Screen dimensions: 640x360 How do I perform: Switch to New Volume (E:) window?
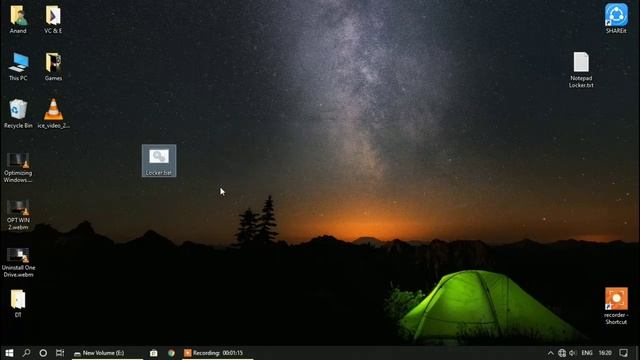coord(107,353)
